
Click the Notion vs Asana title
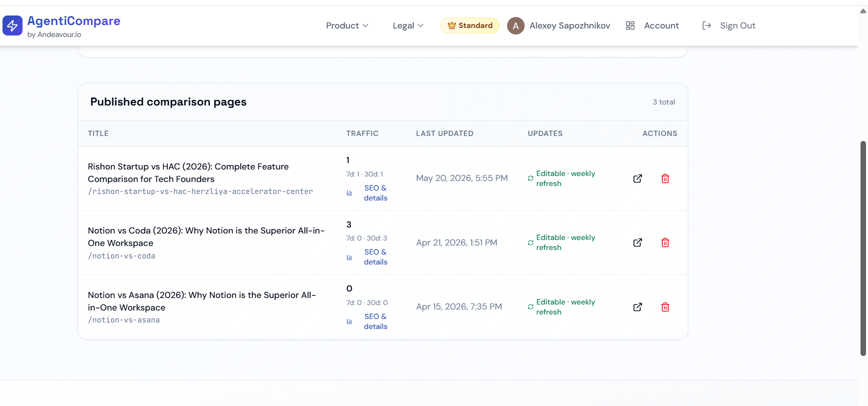pos(202,301)
